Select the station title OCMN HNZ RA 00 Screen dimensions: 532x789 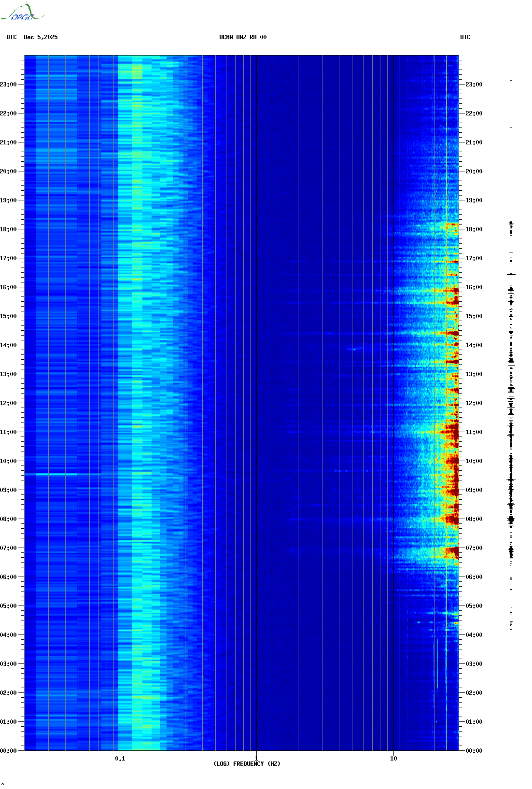243,37
